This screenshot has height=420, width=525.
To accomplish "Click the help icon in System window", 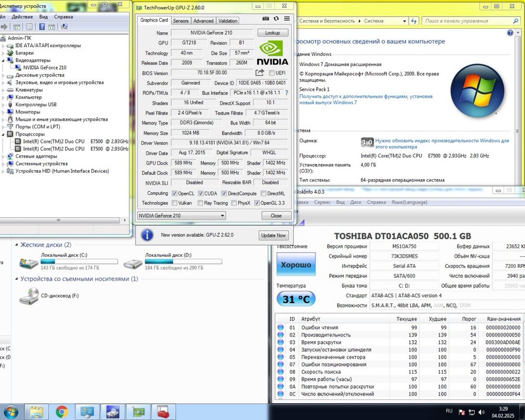I will tap(510, 33).
